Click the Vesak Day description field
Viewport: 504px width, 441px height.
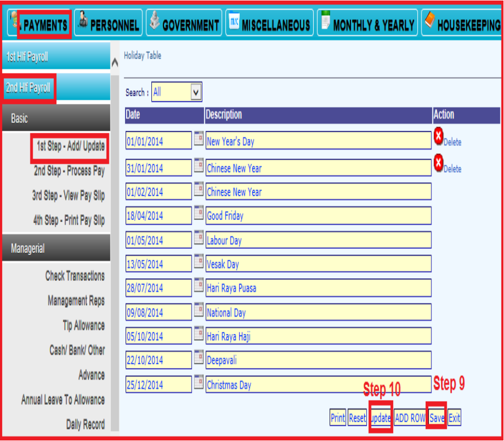(318, 264)
